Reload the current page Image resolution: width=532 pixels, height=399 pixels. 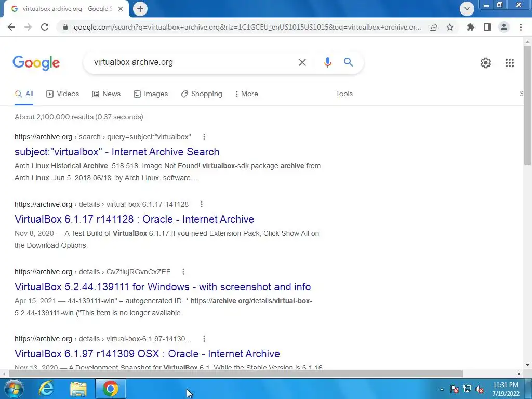[45, 27]
